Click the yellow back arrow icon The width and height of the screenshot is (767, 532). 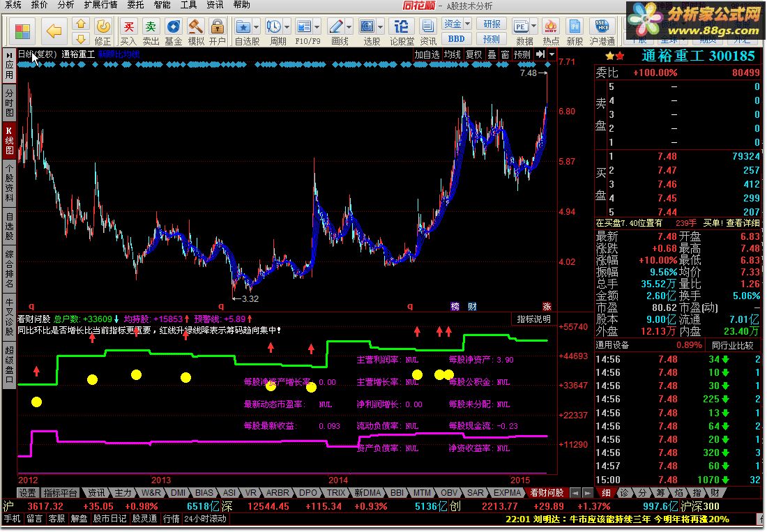(53, 31)
